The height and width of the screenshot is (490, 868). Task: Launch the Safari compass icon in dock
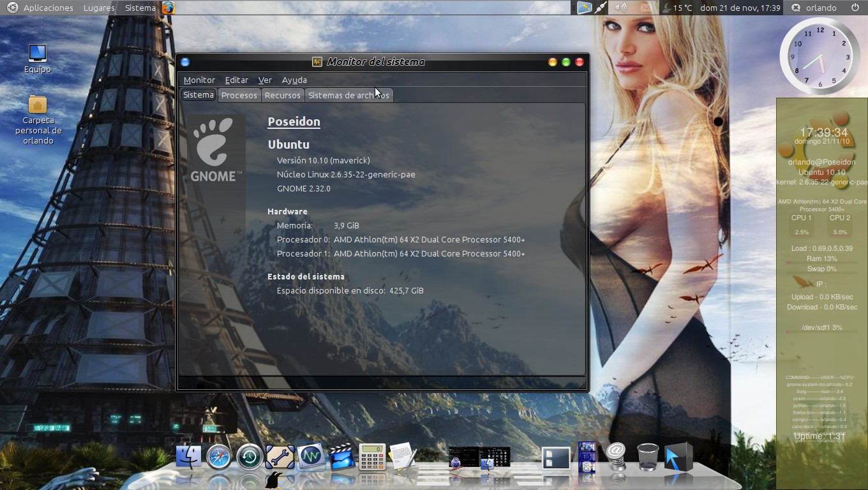218,457
